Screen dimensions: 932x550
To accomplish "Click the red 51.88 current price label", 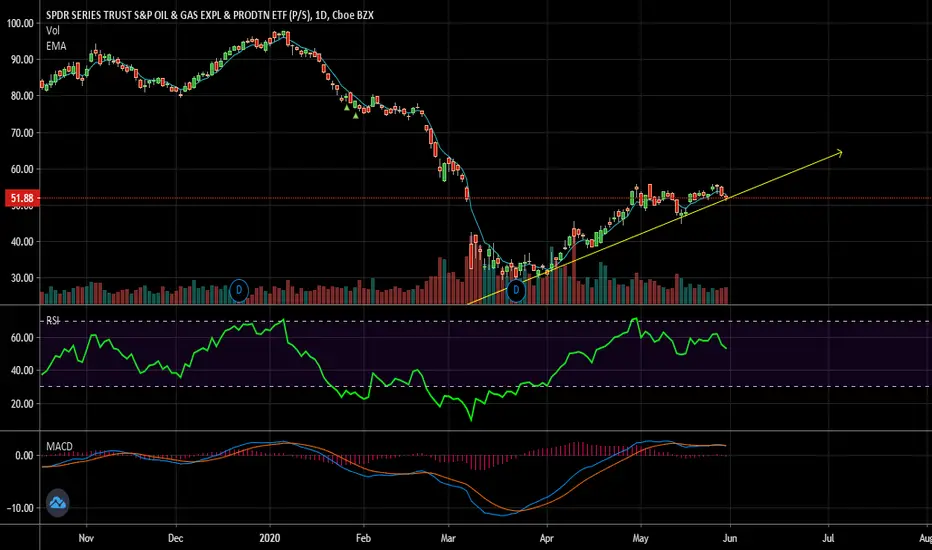I will 22,198.
